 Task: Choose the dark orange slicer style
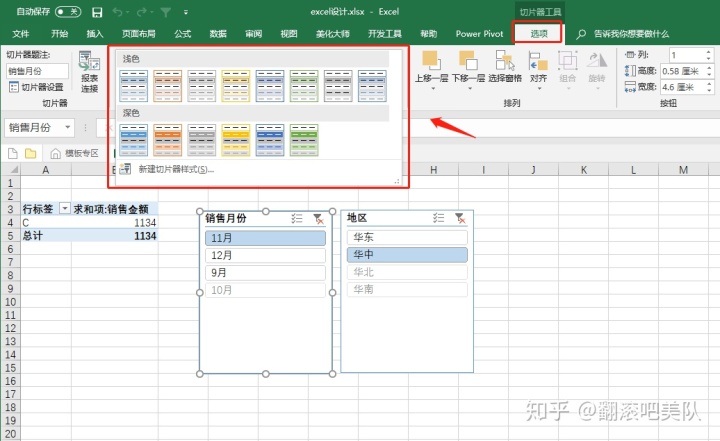click(168, 140)
